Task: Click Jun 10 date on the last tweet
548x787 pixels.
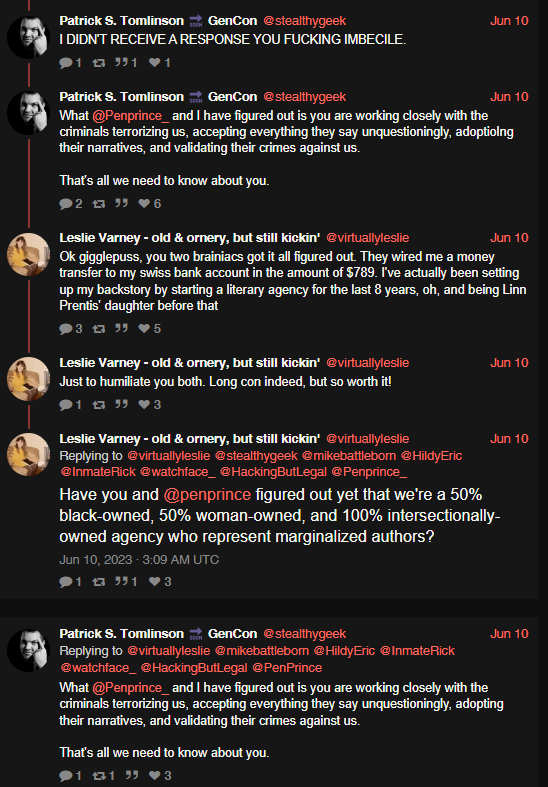Action: (509, 633)
